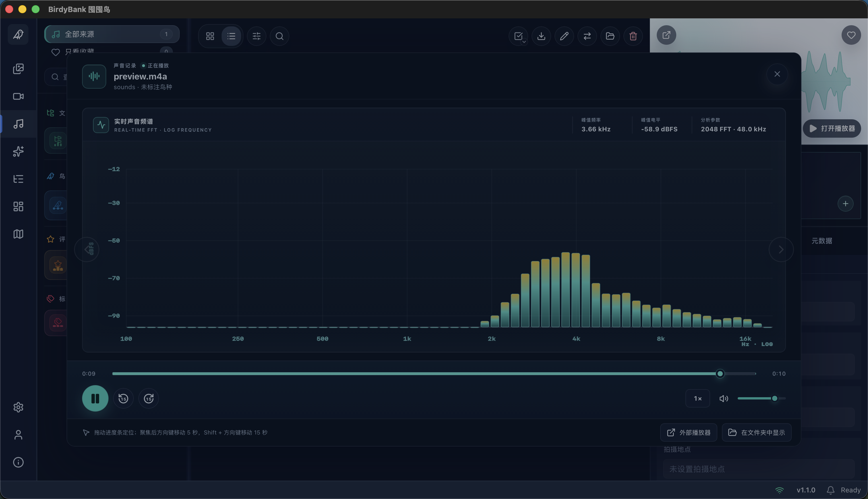Switch to 元数据 tab
The height and width of the screenshot is (499, 868).
tap(822, 241)
